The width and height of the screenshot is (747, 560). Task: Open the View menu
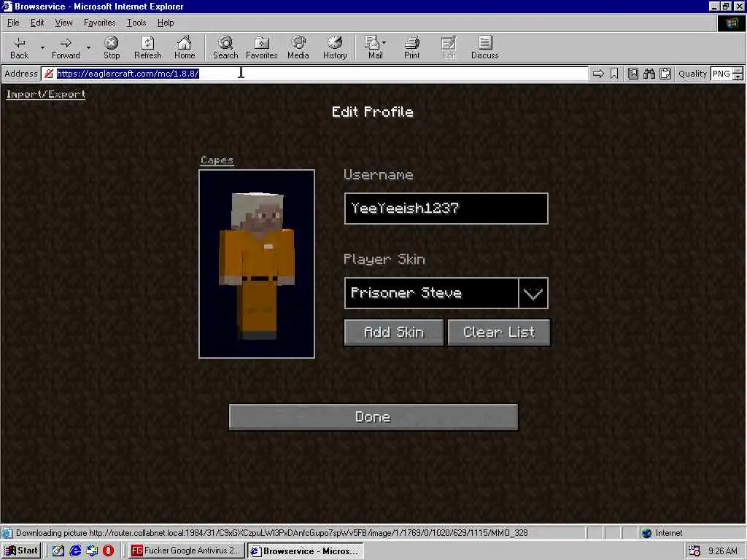pyautogui.click(x=63, y=23)
